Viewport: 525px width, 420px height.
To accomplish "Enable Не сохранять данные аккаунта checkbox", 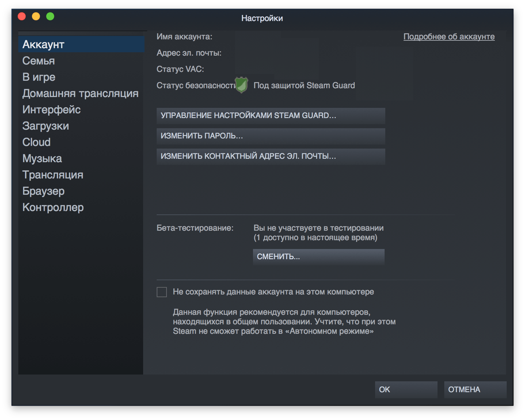I will (x=162, y=292).
